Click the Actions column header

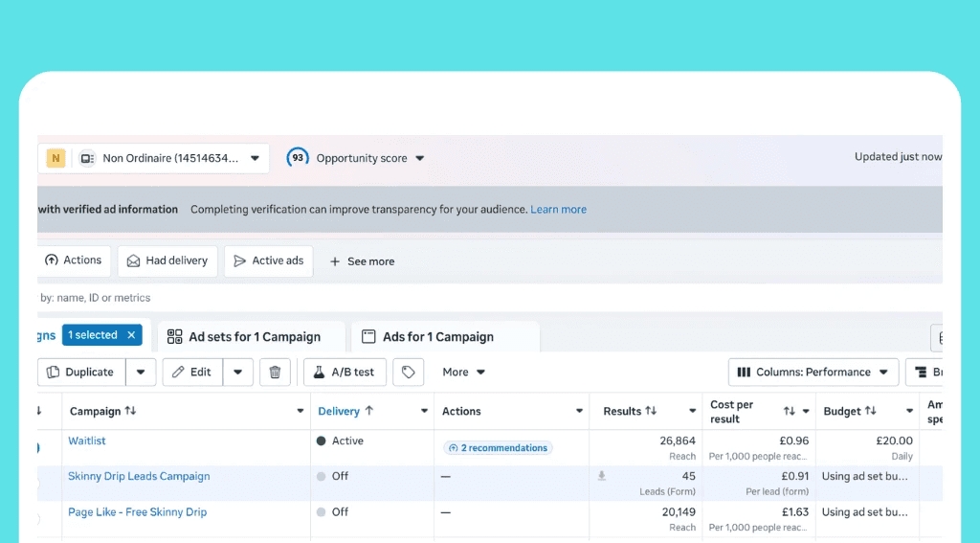(461, 411)
